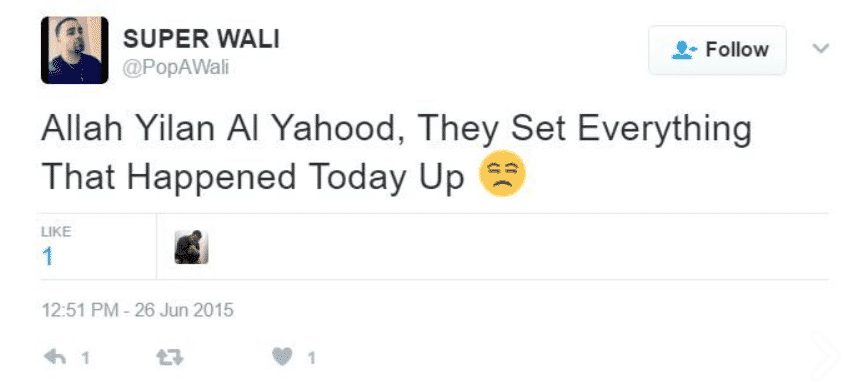Click the count next to the heart
Image resolution: width=849 pixels, height=384 pixels.
[311, 357]
